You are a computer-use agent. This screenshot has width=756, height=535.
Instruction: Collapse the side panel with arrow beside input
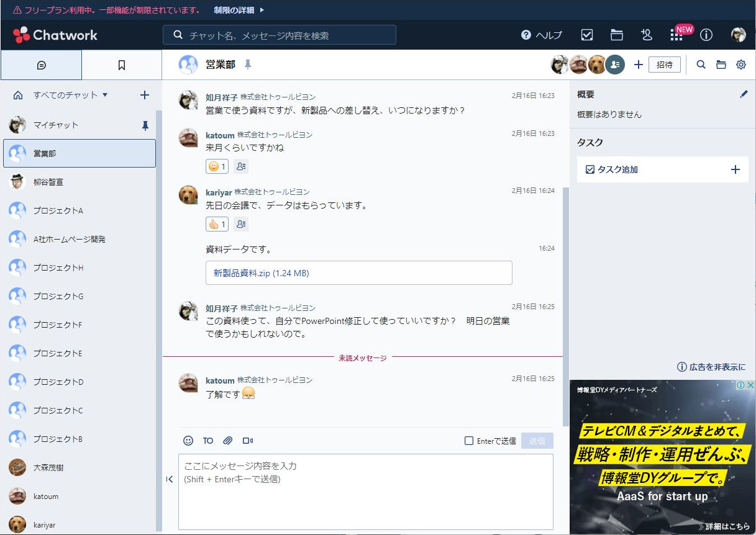click(170, 479)
